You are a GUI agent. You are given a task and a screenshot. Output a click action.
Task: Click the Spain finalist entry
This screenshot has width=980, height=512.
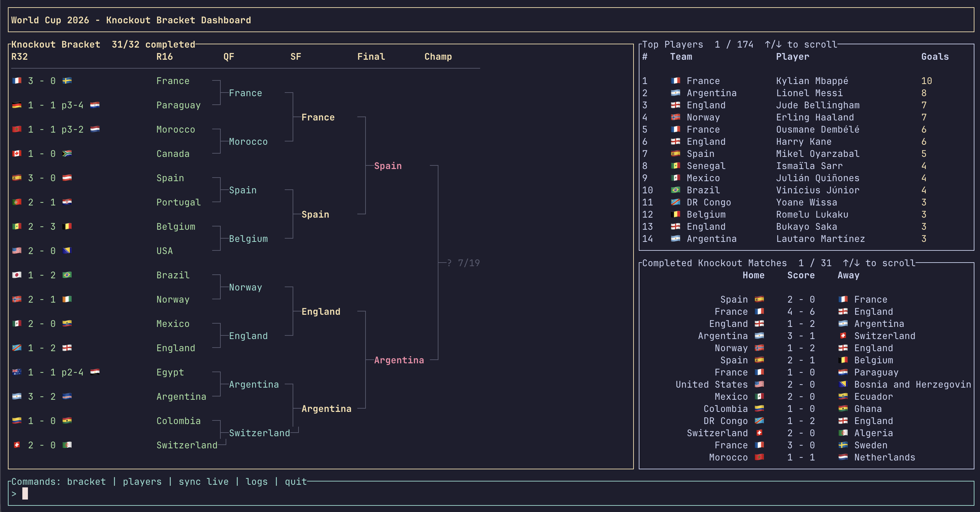pyautogui.click(x=388, y=166)
